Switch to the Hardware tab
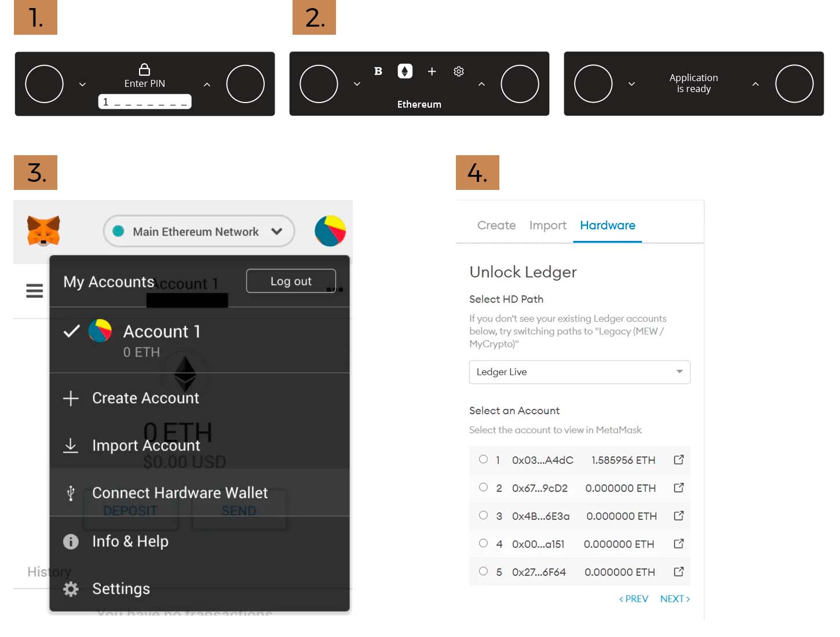This screenshot has height=637, width=840. click(x=608, y=225)
